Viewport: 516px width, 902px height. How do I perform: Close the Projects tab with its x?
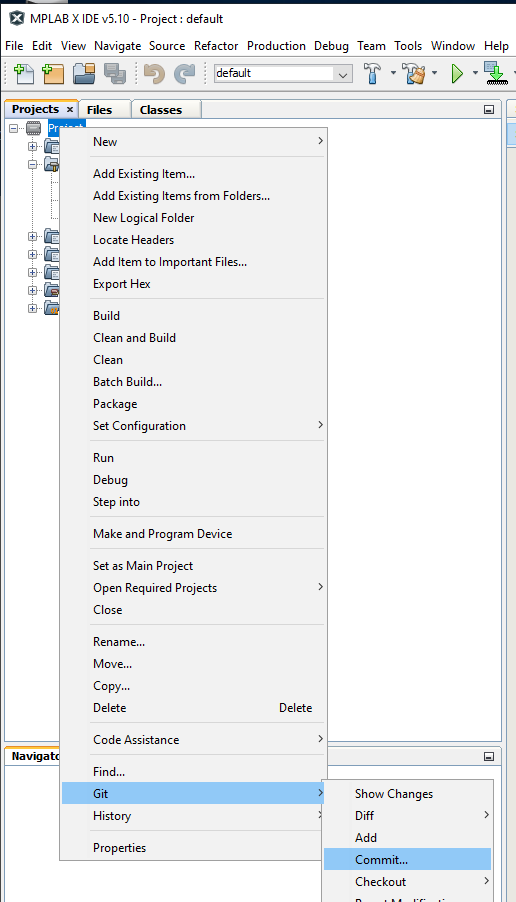70,109
